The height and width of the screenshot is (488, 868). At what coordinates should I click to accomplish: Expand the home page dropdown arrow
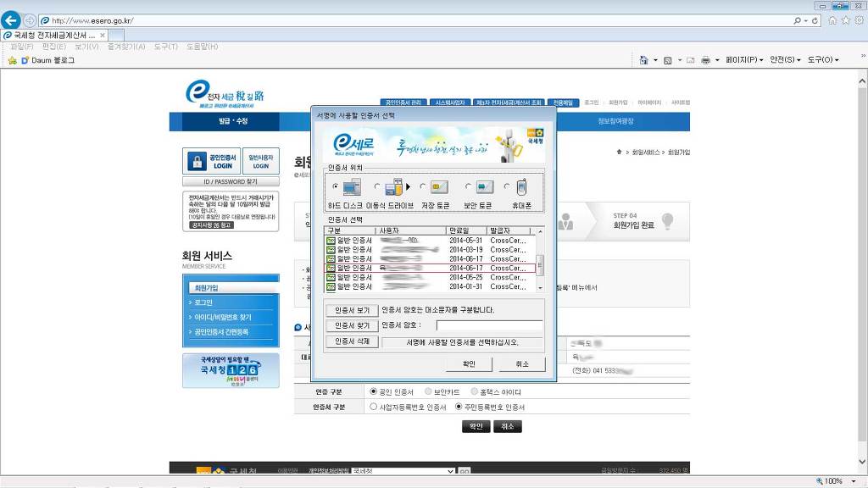655,60
